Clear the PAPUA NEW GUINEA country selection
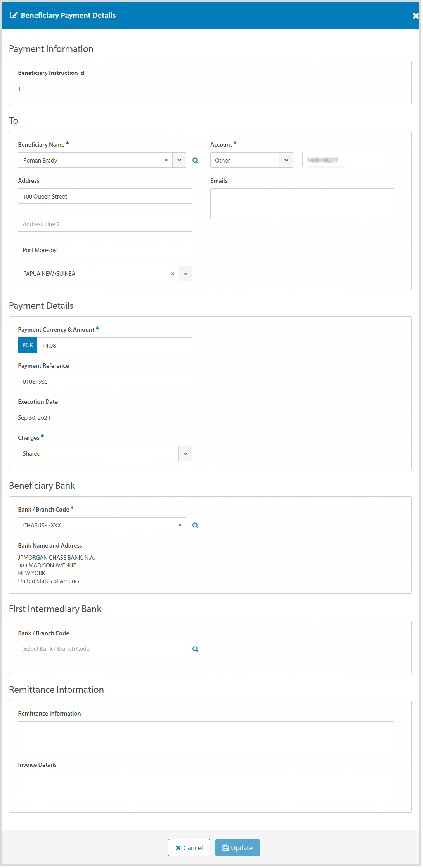The height and width of the screenshot is (868, 423). pos(172,274)
